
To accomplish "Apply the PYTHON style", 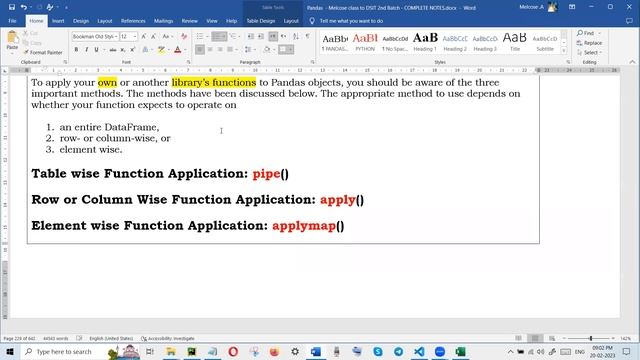I will point(365,42).
